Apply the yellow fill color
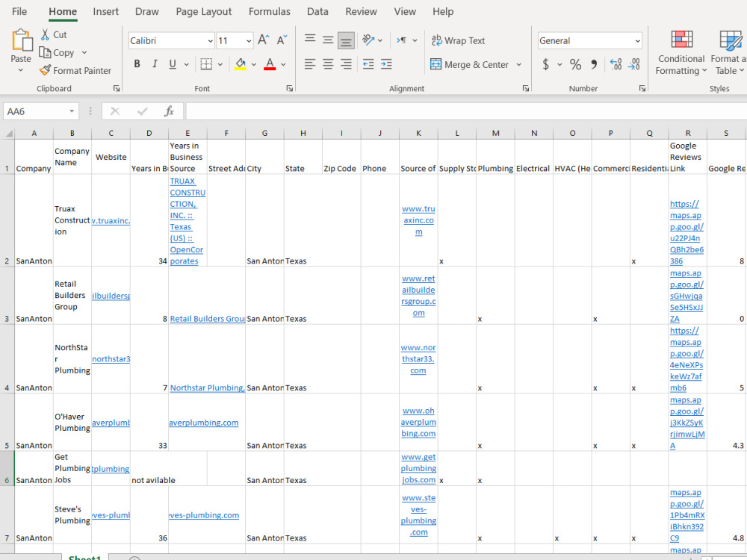Viewport: 747px width, 560px height. click(x=241, y=63)
